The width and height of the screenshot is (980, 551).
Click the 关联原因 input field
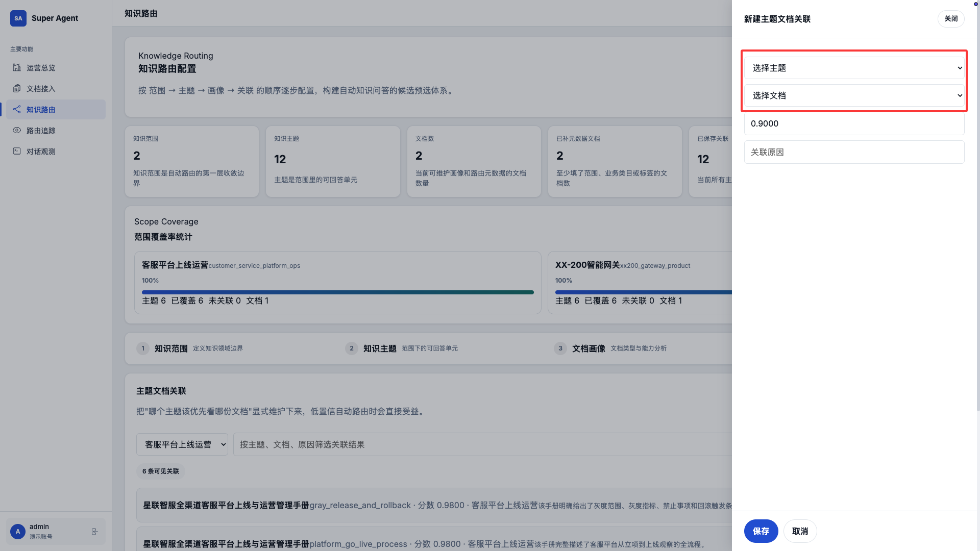854,152
